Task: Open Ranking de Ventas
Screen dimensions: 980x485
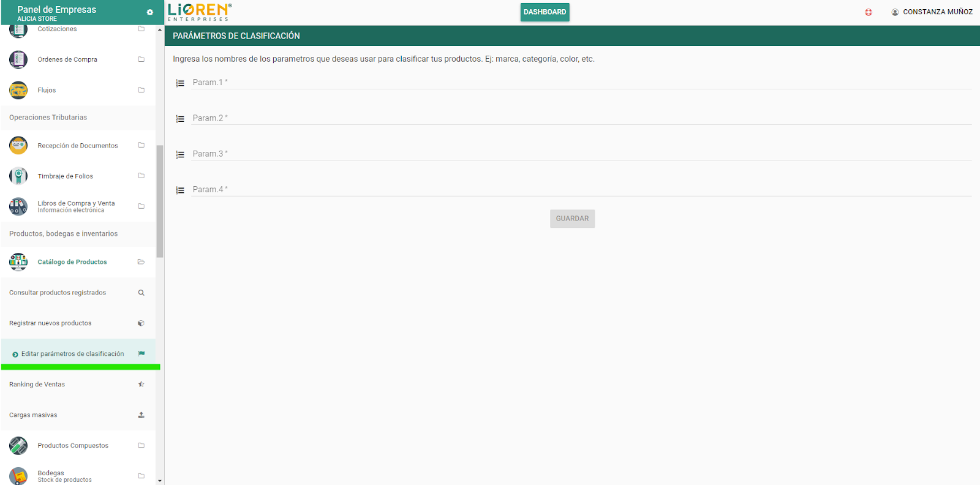Action: (78, 384)
